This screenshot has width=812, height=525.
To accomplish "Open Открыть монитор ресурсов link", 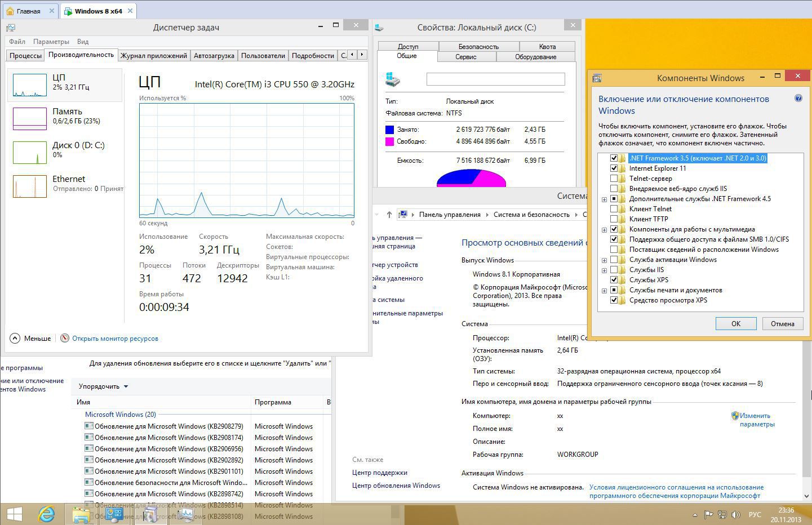I will (115, 339).
